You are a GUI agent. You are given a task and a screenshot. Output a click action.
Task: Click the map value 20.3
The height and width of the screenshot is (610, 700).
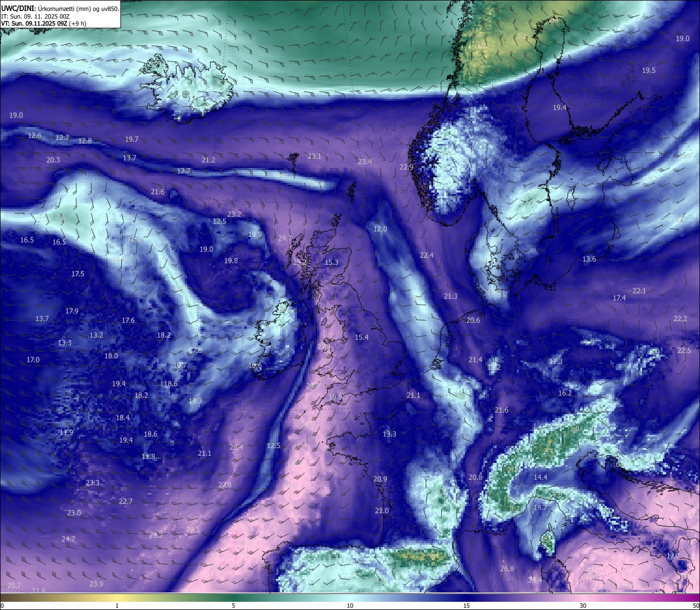tap(53, 160)
